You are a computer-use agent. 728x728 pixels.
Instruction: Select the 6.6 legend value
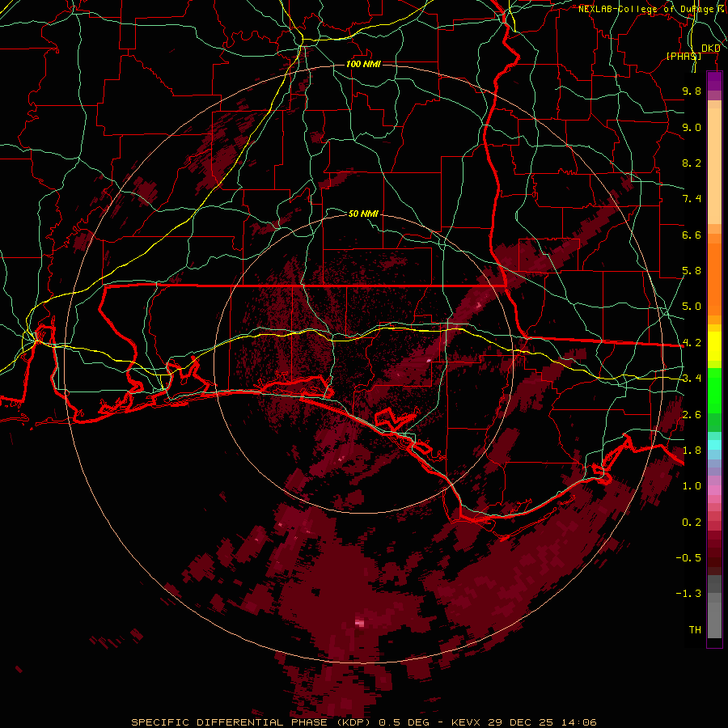(x=692, y=235)
